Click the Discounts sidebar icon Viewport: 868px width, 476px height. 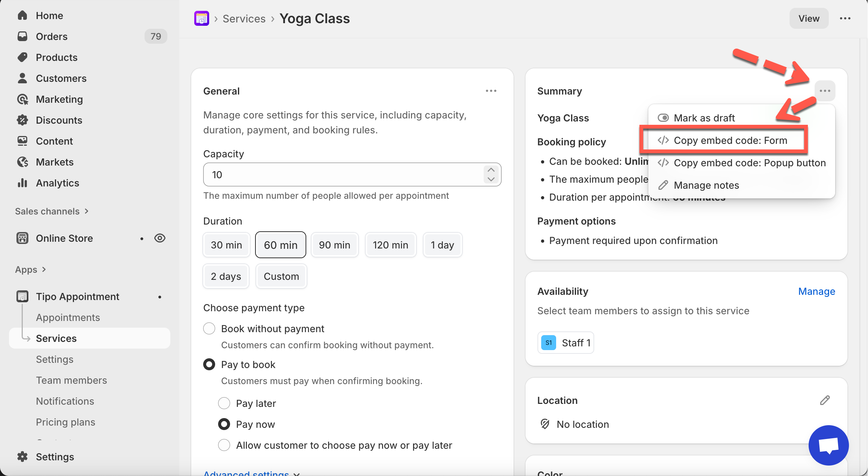click(22, 120)
